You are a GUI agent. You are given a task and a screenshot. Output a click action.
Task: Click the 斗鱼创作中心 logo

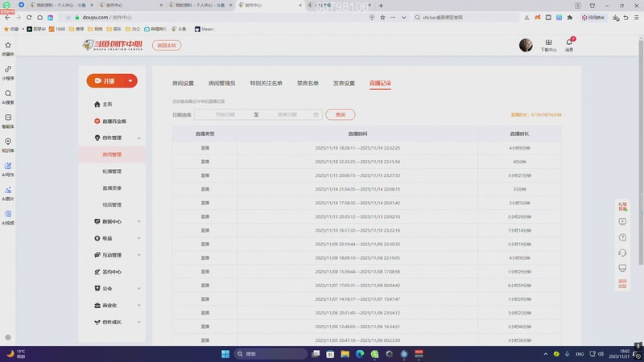(112, 45)
